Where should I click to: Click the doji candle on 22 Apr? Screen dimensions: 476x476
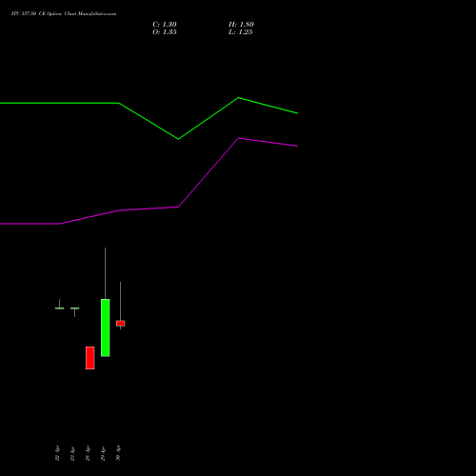pos(59,307)
